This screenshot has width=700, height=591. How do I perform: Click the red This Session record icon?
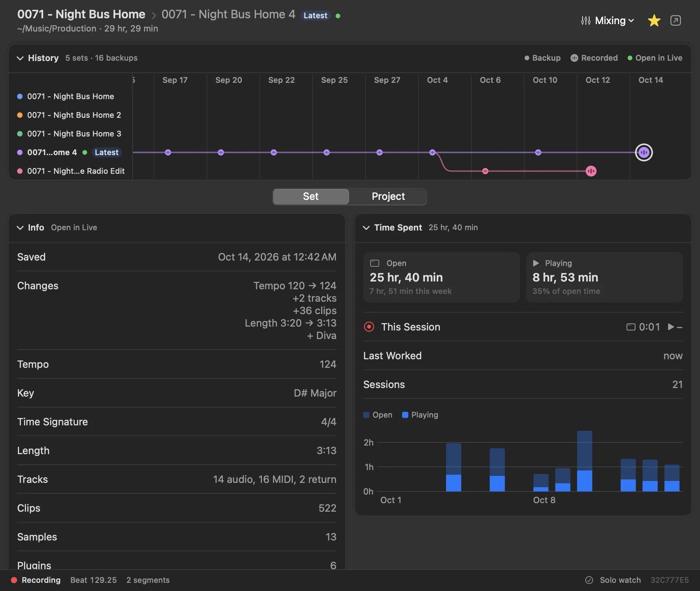point(369,327)
